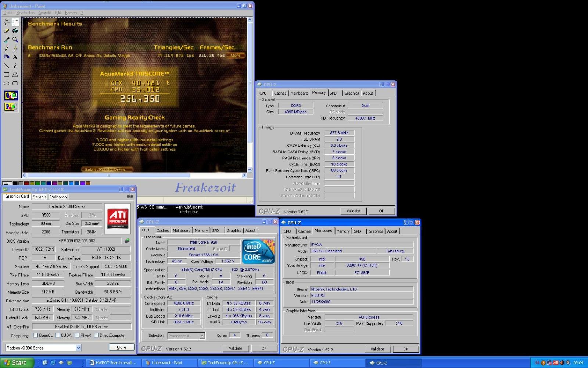
Task: Click the rthdribl.exe shortcut desktop icon
Action: coord(189,209)
